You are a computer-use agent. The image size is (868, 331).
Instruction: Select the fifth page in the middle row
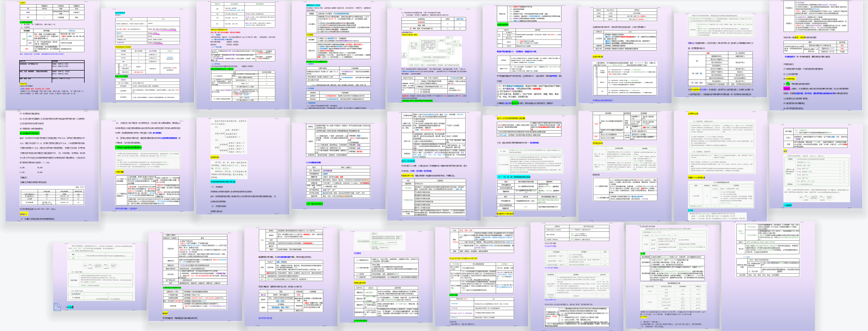pyautogui.click(x=434, y=166)
